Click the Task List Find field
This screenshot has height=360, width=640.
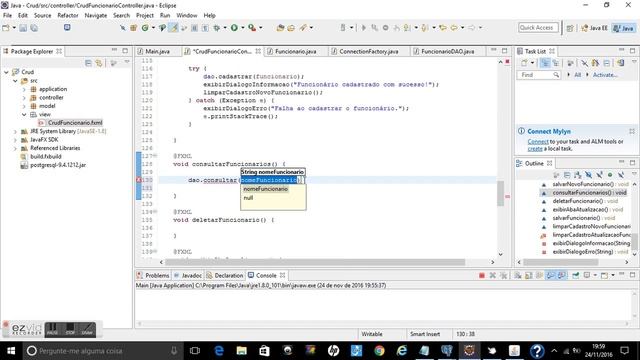[x=539, y=75]
